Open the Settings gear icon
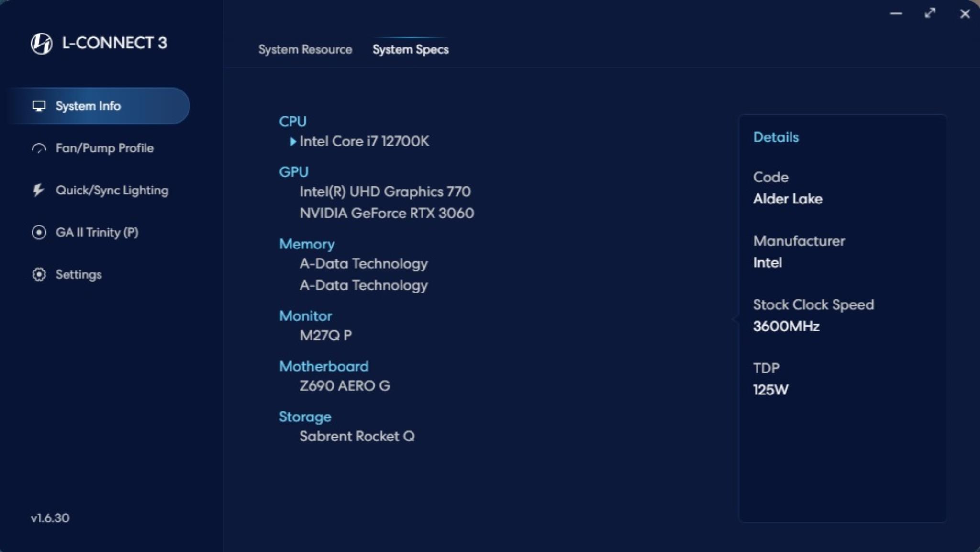 pyautogui.click(x=39, y=274)
